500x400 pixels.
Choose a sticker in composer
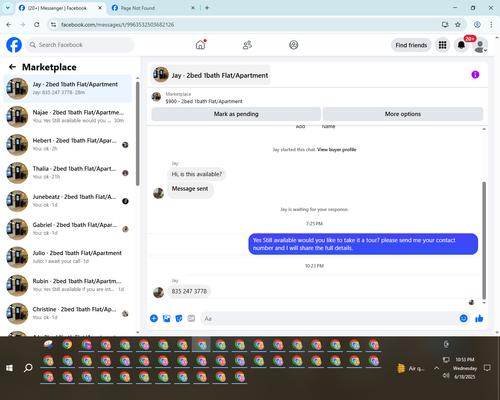[179, 318]
